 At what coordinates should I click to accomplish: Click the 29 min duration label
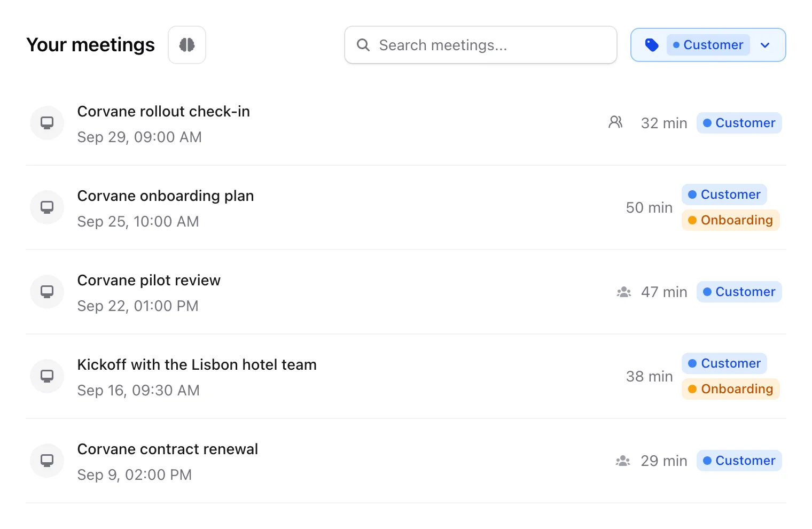click(664, 461)
